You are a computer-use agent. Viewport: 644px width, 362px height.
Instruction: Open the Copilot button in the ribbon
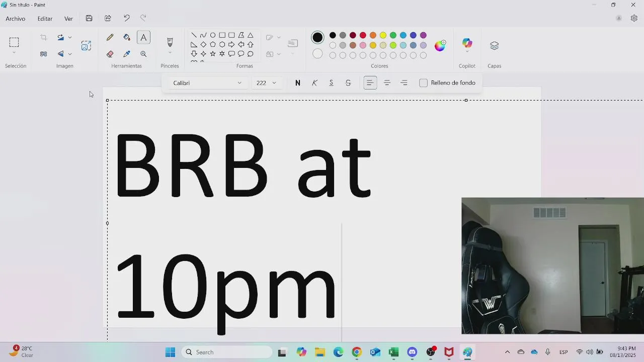point(467,44)
